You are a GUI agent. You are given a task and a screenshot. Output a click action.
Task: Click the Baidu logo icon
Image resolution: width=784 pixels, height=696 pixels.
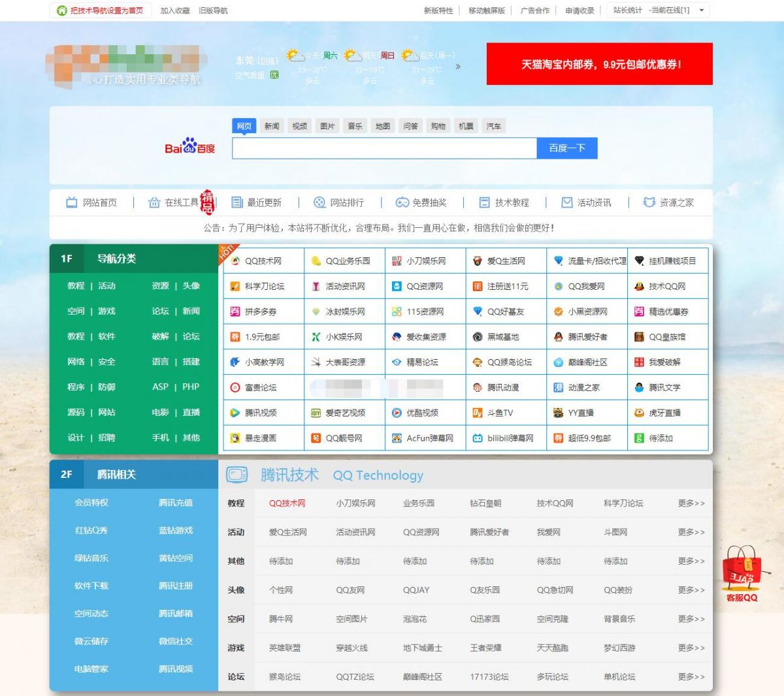point(189,146)
